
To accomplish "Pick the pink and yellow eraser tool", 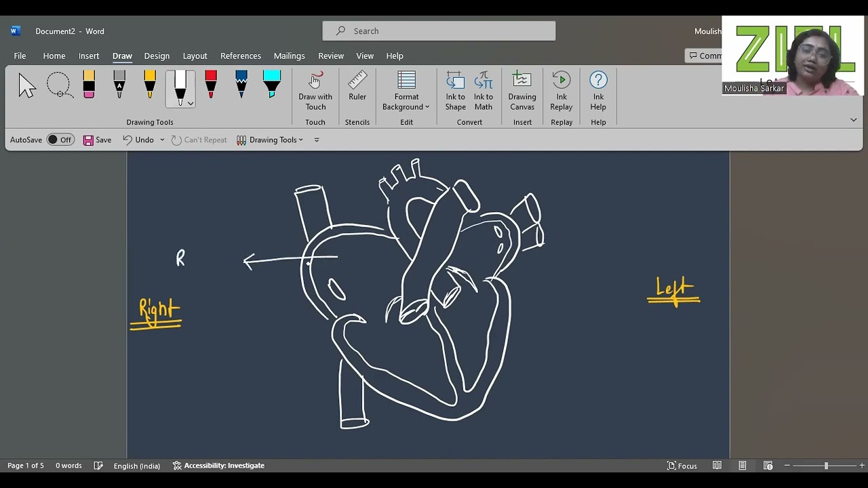I will [x=89, y=85].
